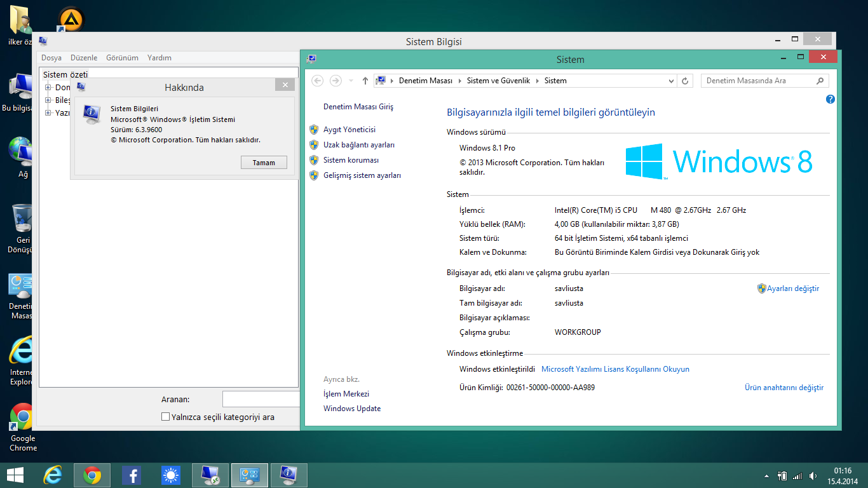This screenshot has width=868, height=488.
Task: Toggle Yalnızca seçili kategoriyi ara checkbox
Action: (x=166, y=417)
